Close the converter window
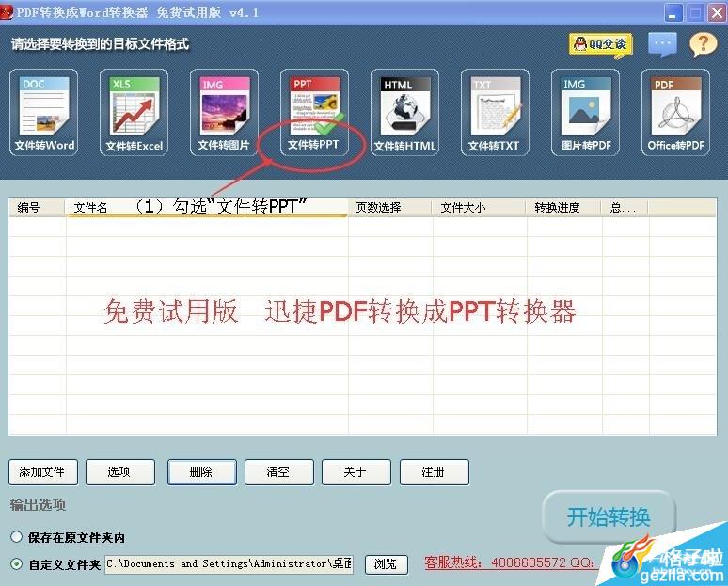 tap(716, 12)
